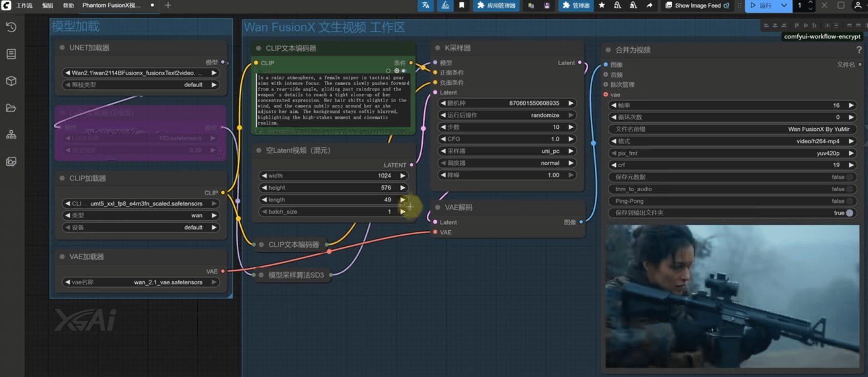The height and width of the screenshot is (377, 868).
Task: Toggle the Ping-Pong switch
Action: [x=850, y=201]
